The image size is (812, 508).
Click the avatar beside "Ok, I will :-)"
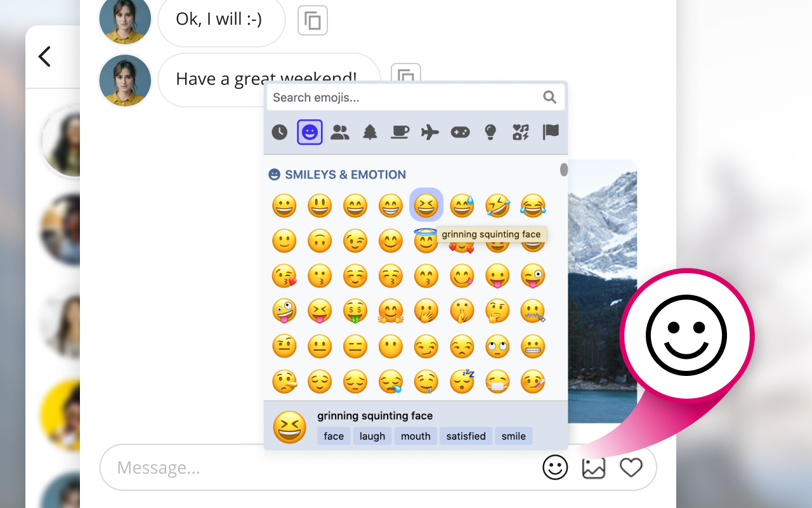[x=125, y=19]
